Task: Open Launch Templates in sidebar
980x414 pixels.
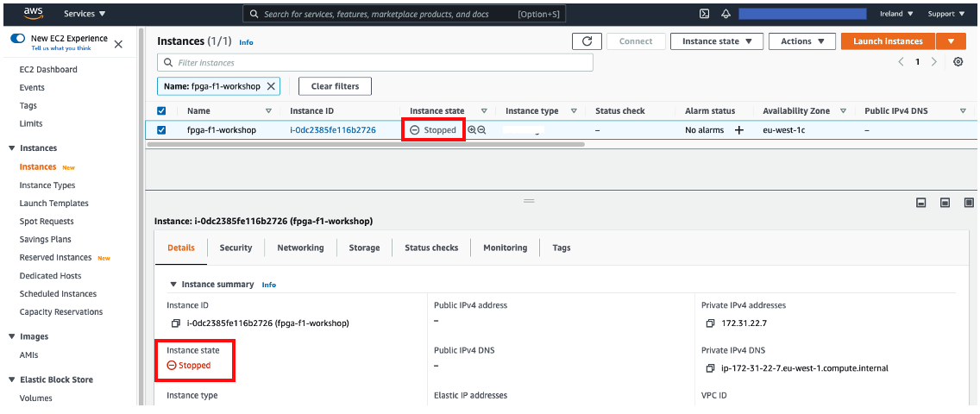Action: pos(53,203)
